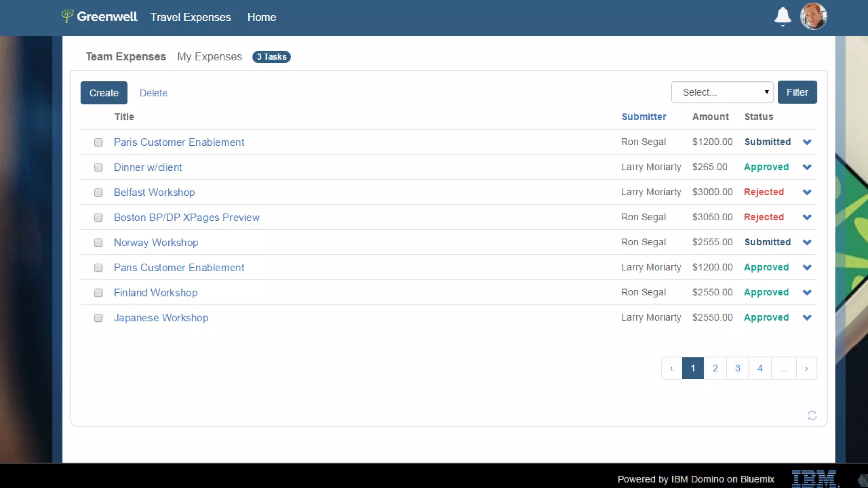868x488 pixels.
Task: Click the IBM logo in footer
Action: tap(814, 479)
